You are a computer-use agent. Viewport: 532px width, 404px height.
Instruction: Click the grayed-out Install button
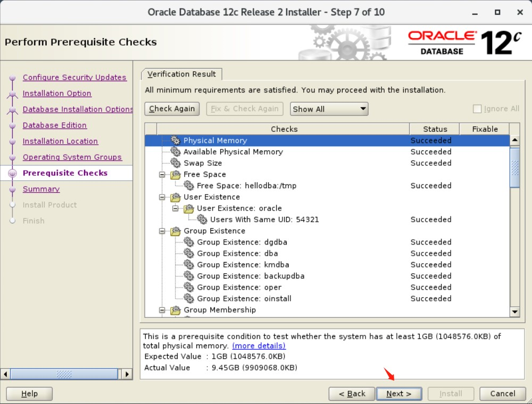451,393
